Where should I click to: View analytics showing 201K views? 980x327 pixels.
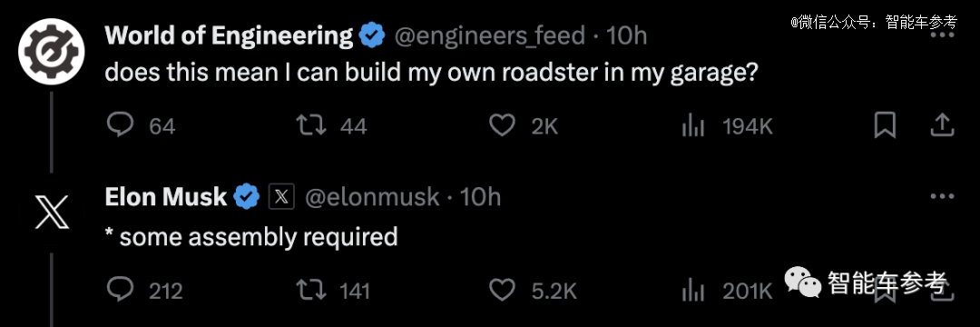click(x=692, y=291)
